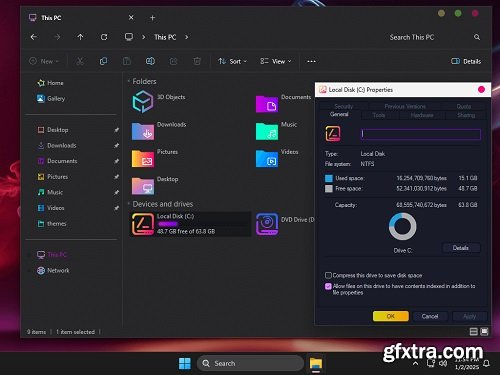Click the Cut scissors icon

click(x=80, y=61)
